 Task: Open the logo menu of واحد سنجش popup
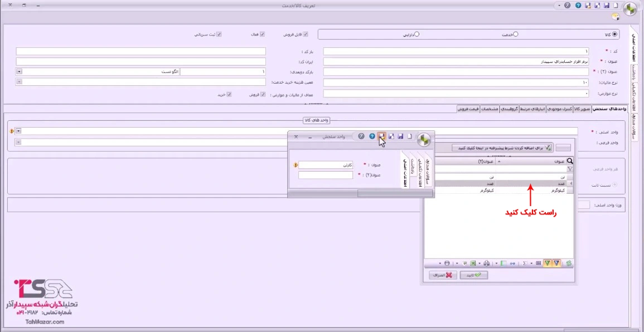point(424,140)
